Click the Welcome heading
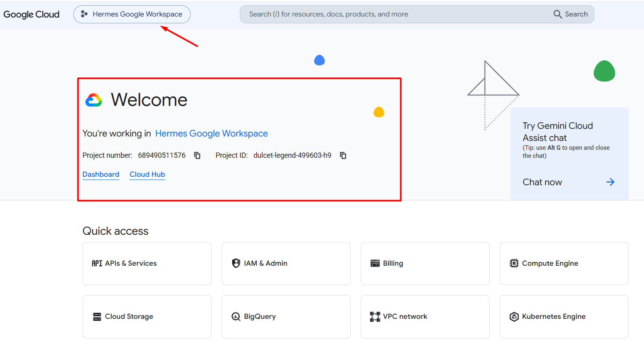644x347 pixels. [149, 100]
